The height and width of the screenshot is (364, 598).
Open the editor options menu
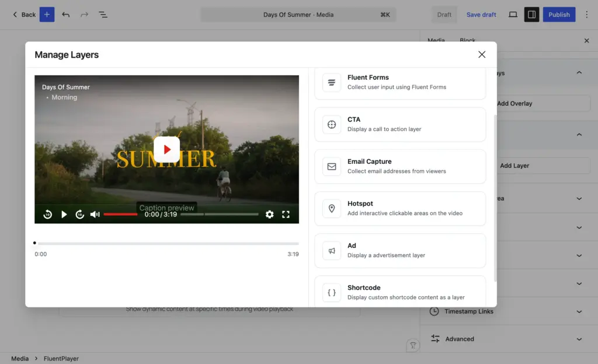[586, 15]
